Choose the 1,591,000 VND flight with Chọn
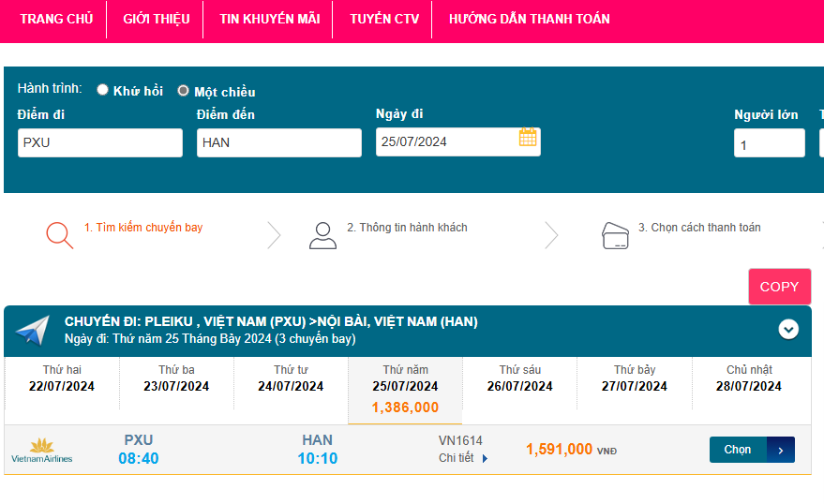824x504 pixels. pyautogui.click(x=738, y=450)
